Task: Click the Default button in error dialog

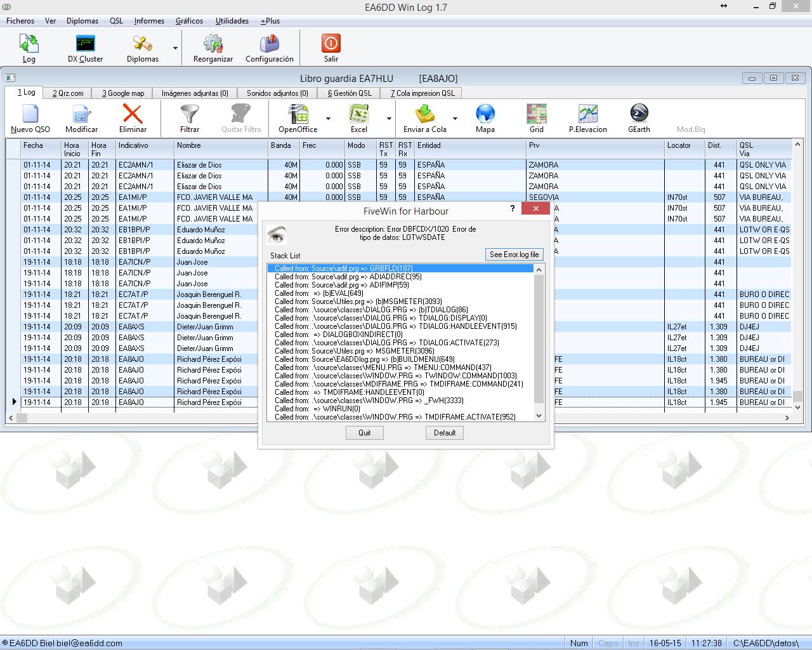Action: click(444, 433)
